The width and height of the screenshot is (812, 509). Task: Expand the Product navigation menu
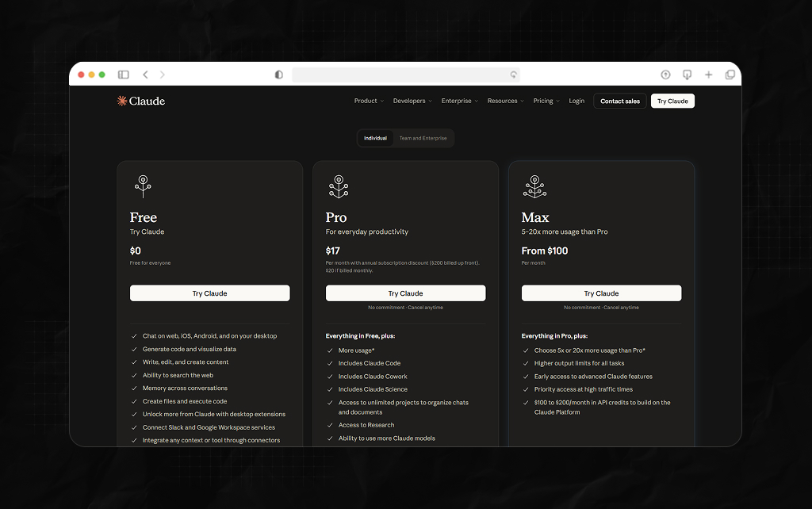(x=369, y=101)
